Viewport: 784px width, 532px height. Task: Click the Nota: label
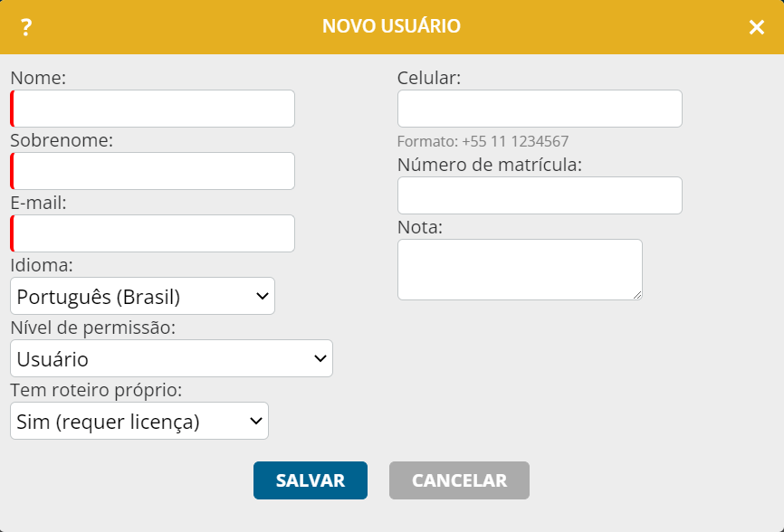[420, 227]
